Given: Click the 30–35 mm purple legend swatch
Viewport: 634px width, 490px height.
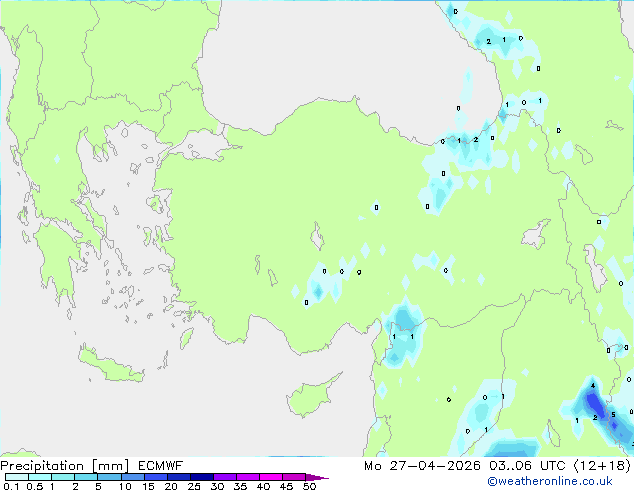Looking at the screenshot, I should pyautogui.click(x=225, y=477).
